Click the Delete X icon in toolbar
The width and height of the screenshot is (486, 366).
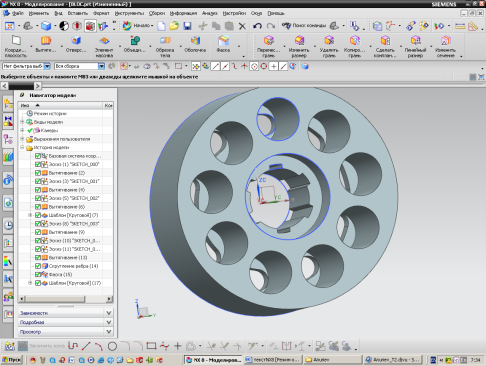242,26
